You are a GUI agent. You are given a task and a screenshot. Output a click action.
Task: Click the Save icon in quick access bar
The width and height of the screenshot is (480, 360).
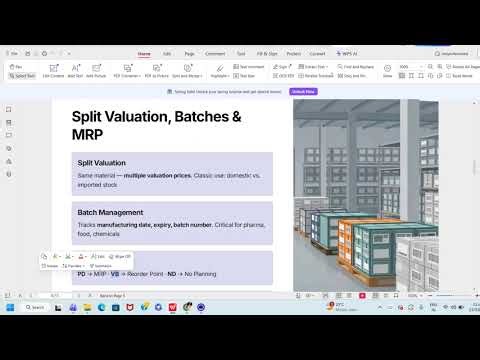click(28, 54)
